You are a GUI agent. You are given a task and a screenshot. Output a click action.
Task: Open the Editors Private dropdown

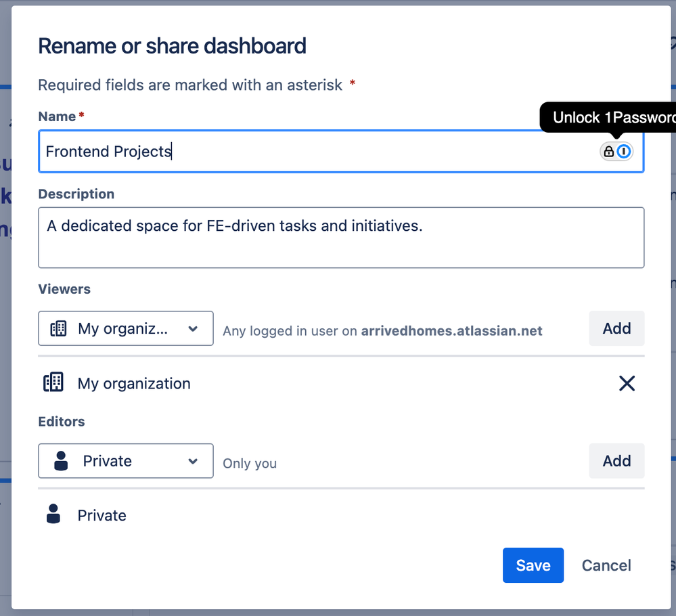click(126, 461)
